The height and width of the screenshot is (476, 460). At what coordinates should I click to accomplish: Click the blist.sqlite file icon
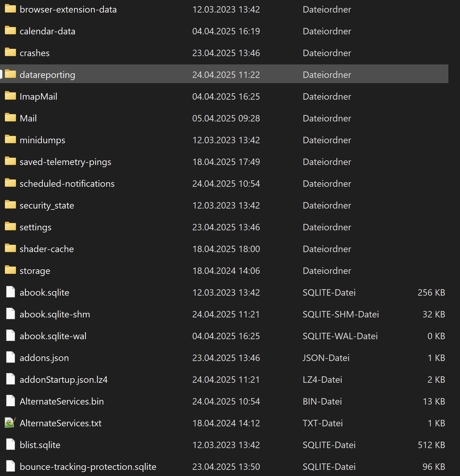pos(10,445)
